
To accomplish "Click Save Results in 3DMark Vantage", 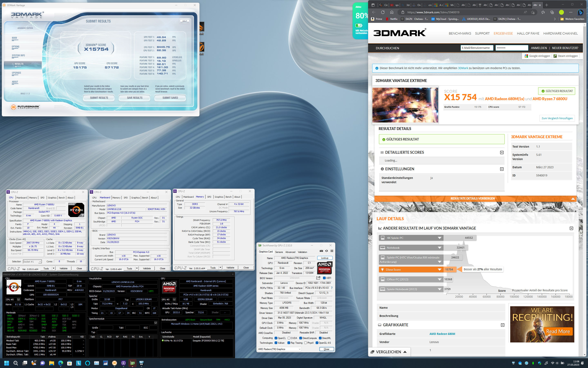I will 135,98.
